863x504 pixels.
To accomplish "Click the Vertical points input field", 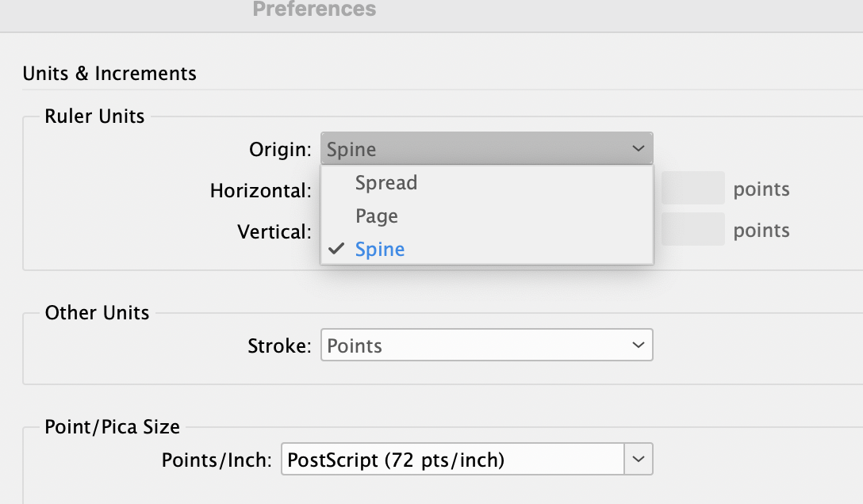I will coord(691,229).
